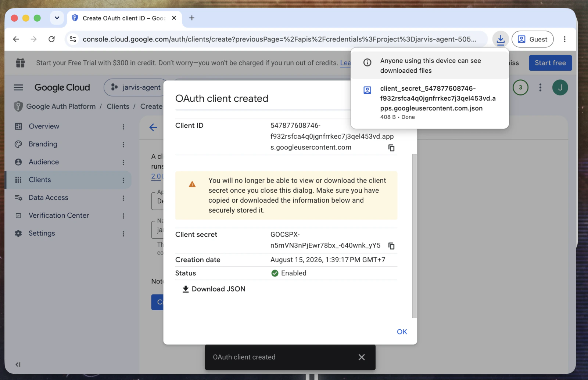The image size is (588, 380).
Task: Click the Client secret value text
Action: click(325, 240)
